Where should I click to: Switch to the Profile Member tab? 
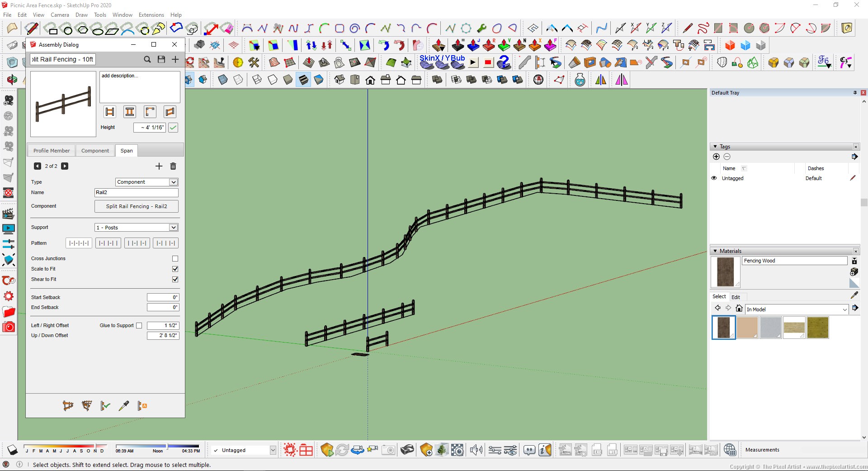(x=52, y=151)
